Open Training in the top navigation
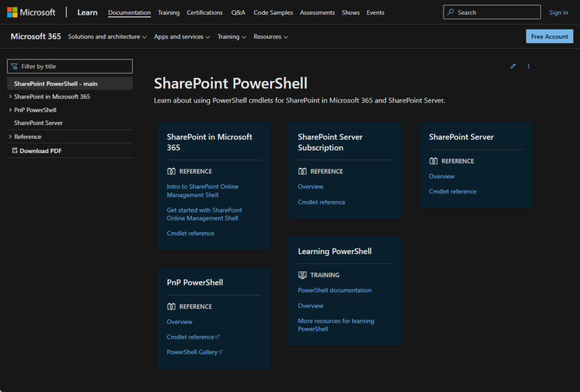The height and width of the screenshot is (392, 580). (x=169, y=12)
